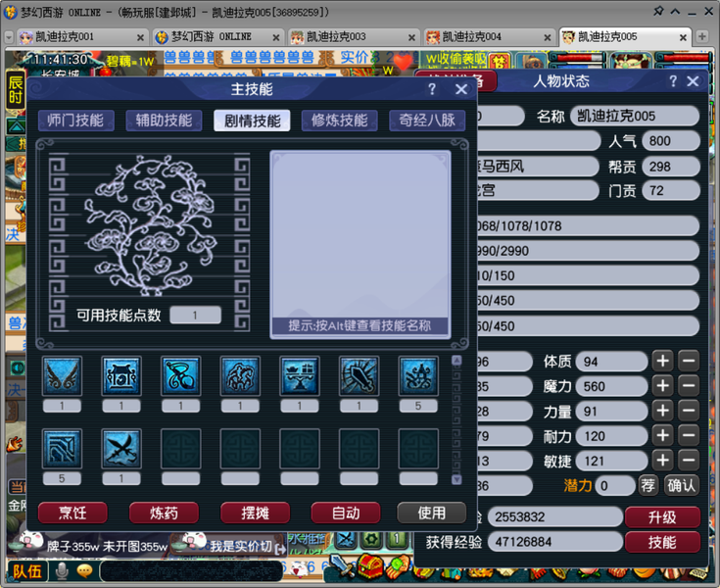Click the gear-shaped shortcut slot icon
The height and width of the screenshot is (588, 720).
tap(371, 539)
